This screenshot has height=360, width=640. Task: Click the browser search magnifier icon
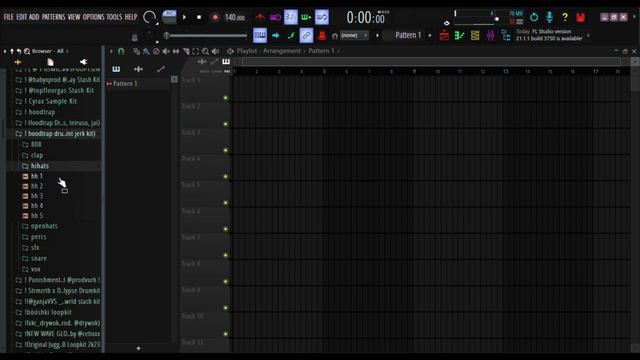click(27, 51)
